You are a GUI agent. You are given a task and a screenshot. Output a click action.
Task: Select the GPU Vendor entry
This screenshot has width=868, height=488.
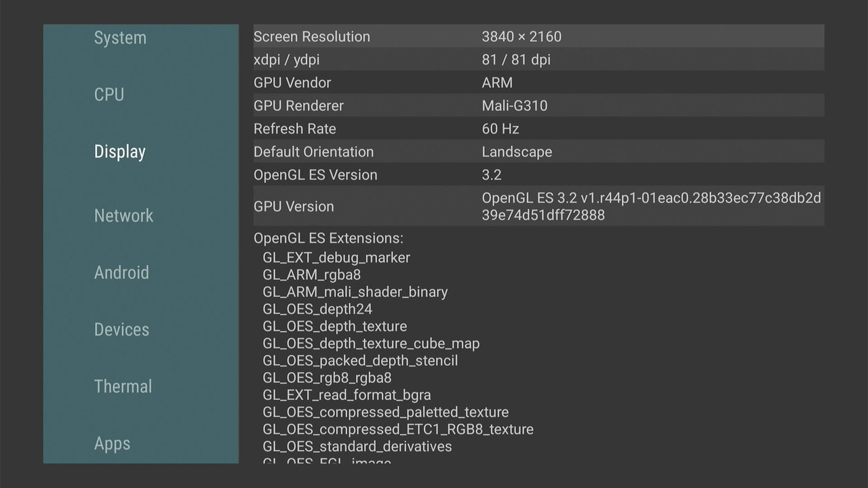pyautogui.click(x=475, y=83)
